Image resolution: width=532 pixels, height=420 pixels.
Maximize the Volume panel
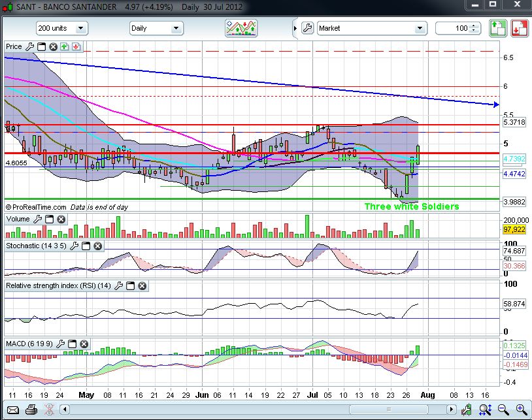50,219
